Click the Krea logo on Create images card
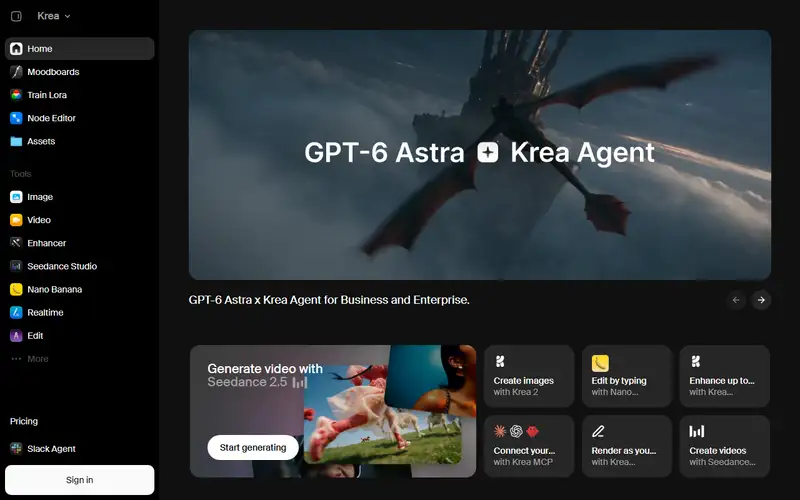Viewport: 800px width, 500px height. tap(500, 362)
